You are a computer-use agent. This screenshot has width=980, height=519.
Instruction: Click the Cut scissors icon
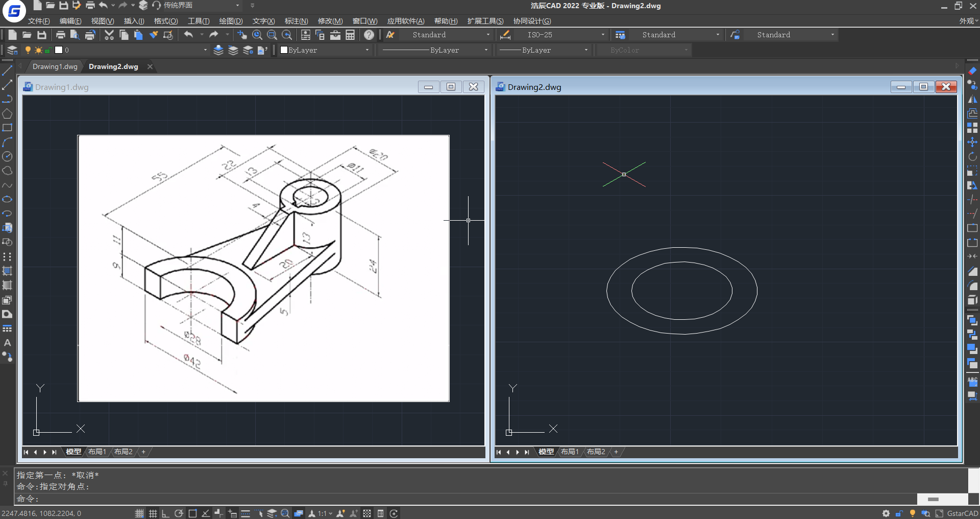(x=109, y=35)
